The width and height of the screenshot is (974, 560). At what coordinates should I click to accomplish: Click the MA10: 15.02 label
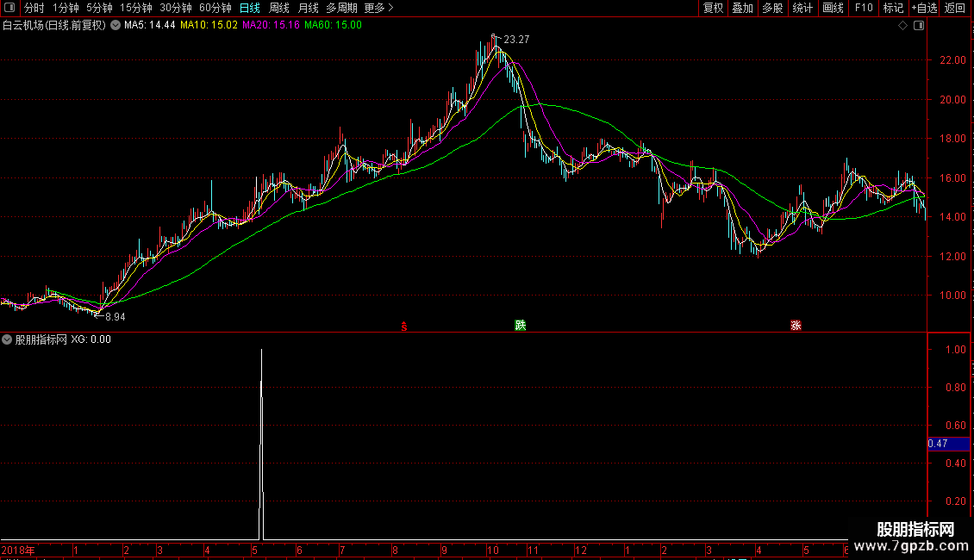click(x=209, y=25)
